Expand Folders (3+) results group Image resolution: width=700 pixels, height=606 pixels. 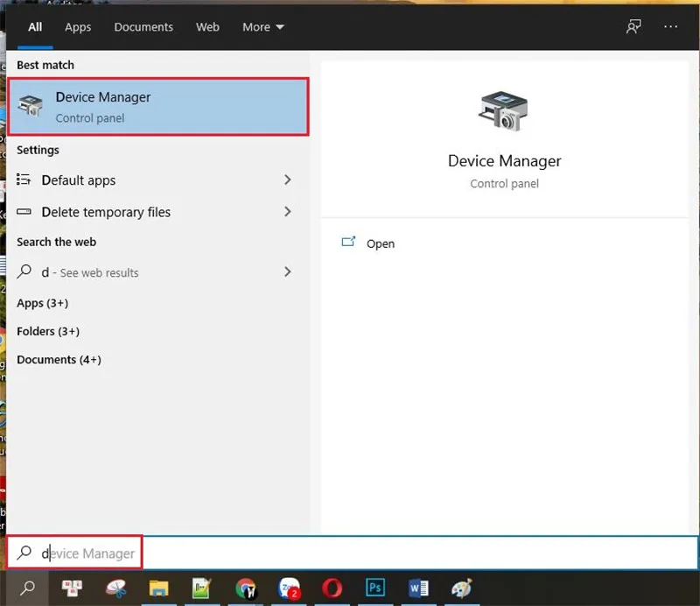pos(48,331)
